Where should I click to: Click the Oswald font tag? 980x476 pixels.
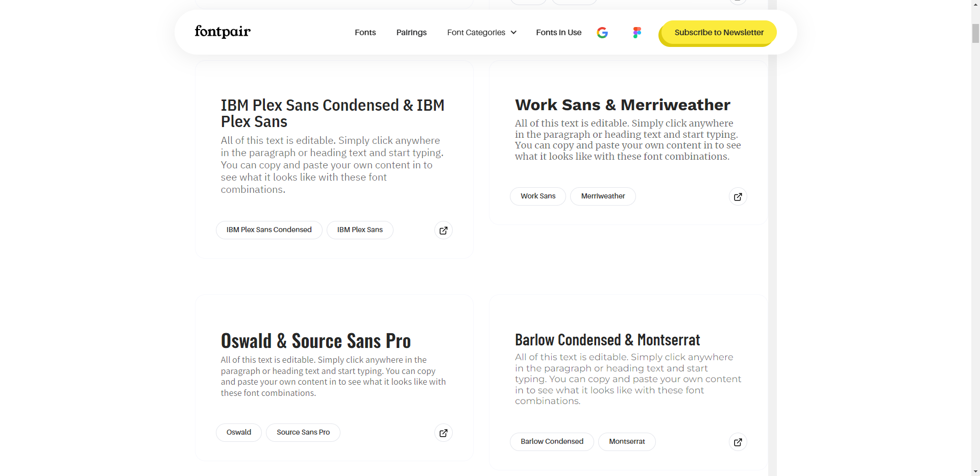click(x=239, y=433)
